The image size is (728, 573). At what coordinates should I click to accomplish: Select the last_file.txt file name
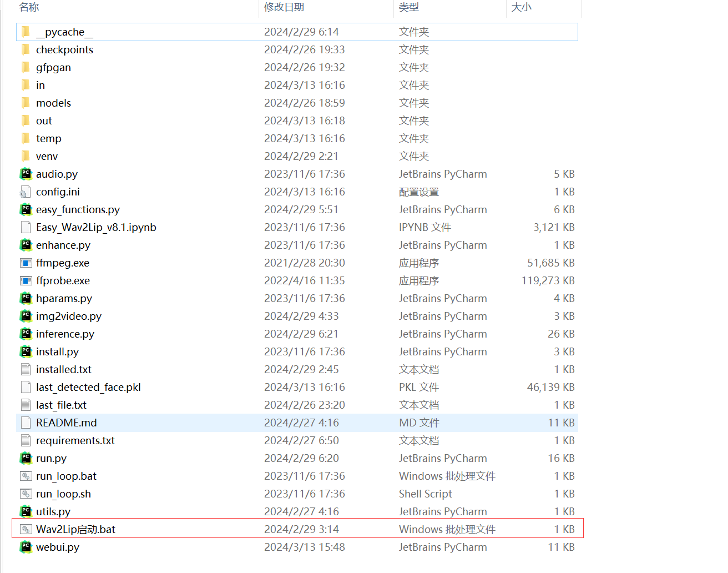(62, 405)
